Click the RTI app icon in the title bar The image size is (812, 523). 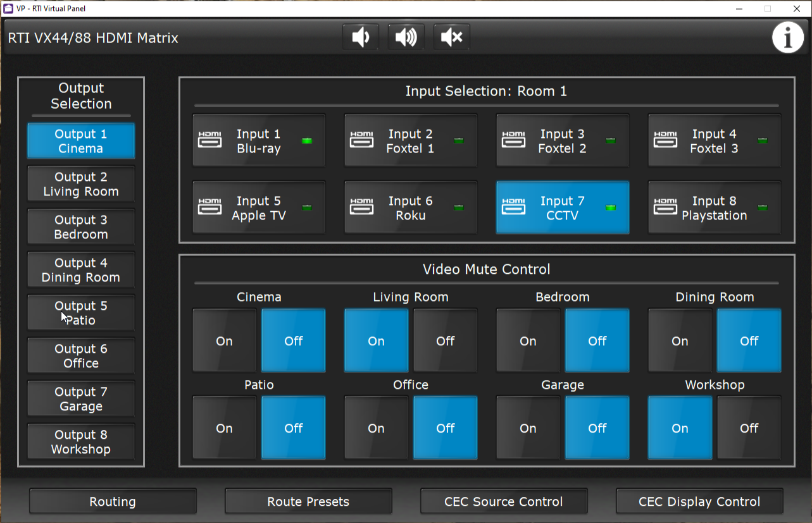click(8, 8)
